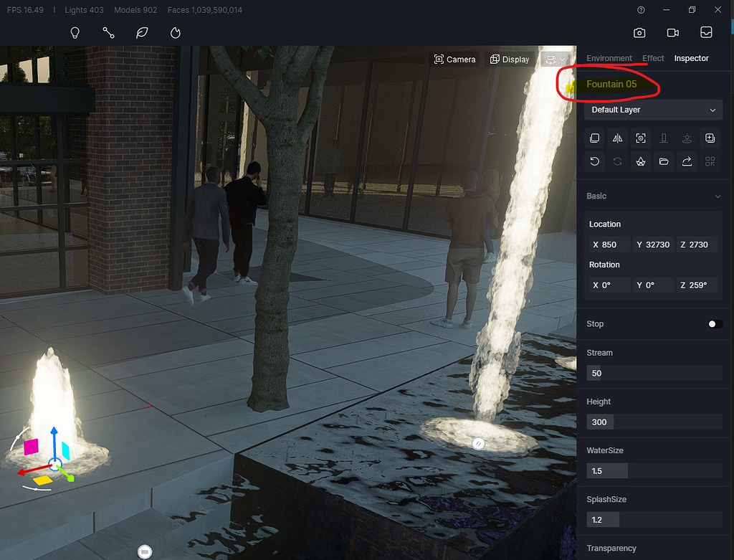Open video recording with the video camera icon
734x560 pixels.
click(672, 32)
